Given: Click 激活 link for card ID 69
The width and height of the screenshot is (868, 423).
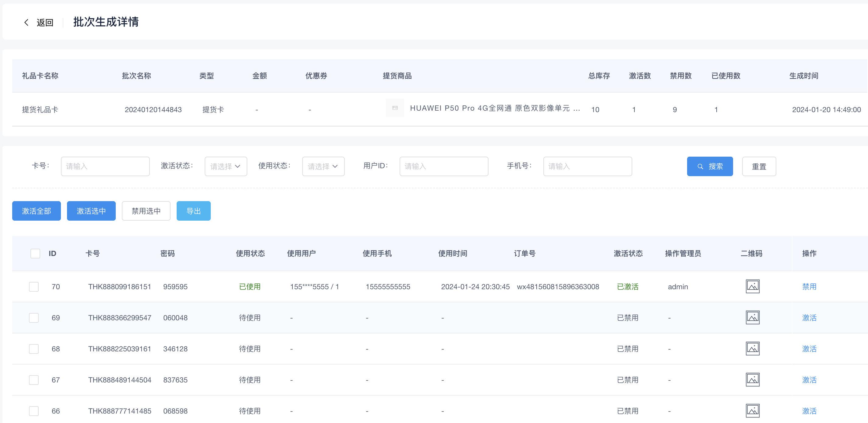Looking at the screenshot, I should pos(809,318).
